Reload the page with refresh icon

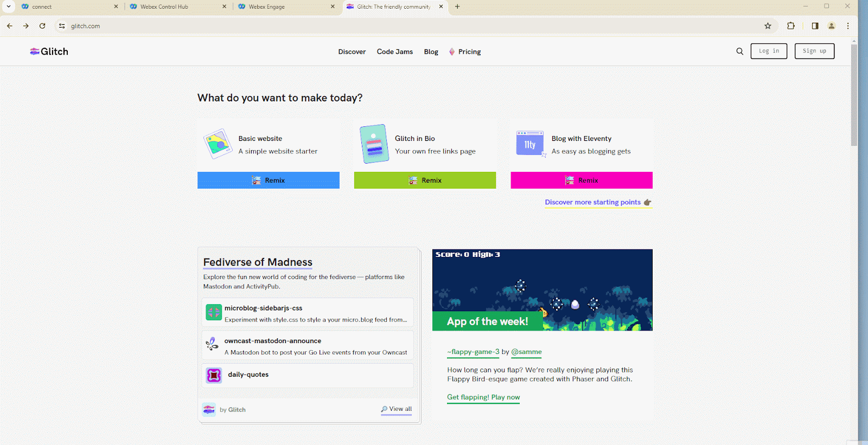click(x=42, y=26)
